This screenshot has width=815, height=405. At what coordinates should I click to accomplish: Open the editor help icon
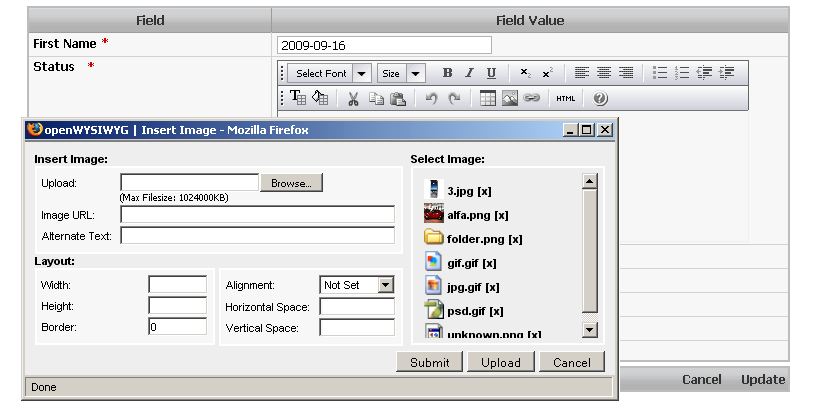600,98
